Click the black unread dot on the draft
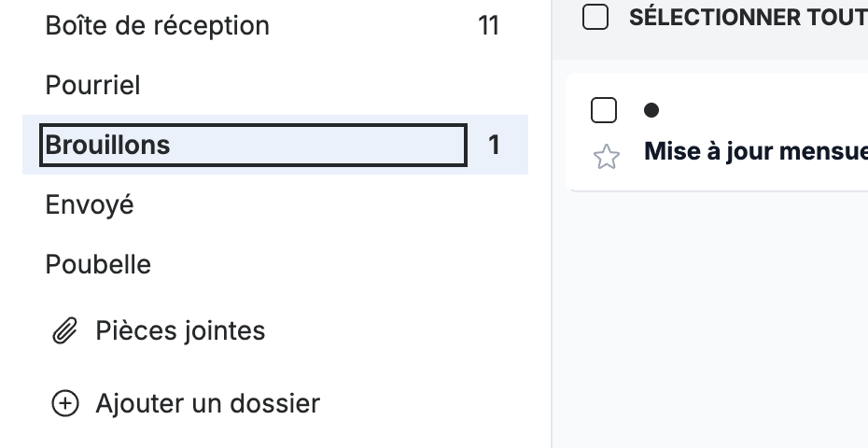 click(x=651, y=110)
